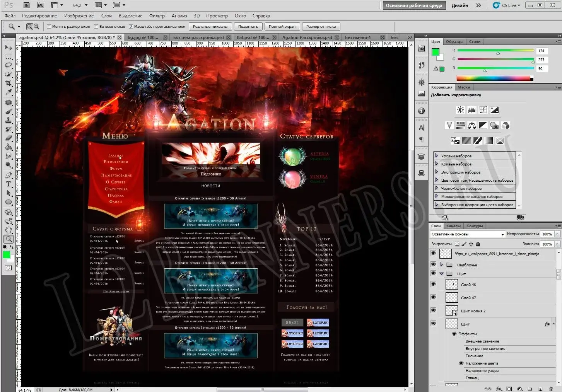The width and height of the screenshot is (562, 392).
Task: Add a Curves adjustment
Action: click(x=483, y=110)
